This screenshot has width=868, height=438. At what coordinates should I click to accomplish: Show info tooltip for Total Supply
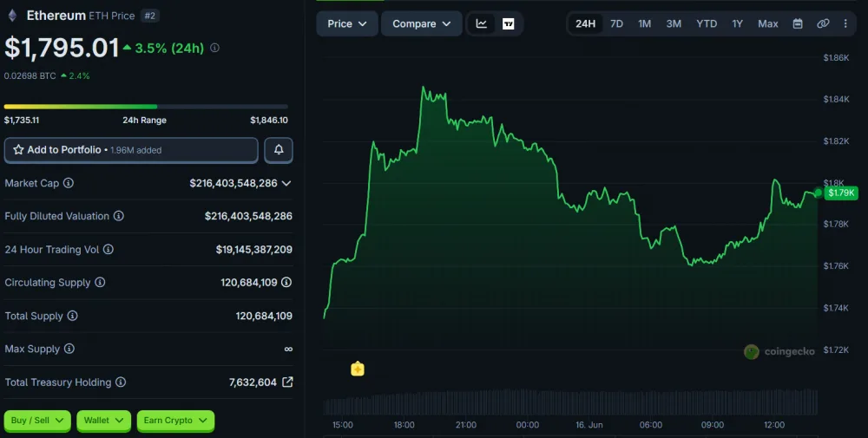[72, 316]
